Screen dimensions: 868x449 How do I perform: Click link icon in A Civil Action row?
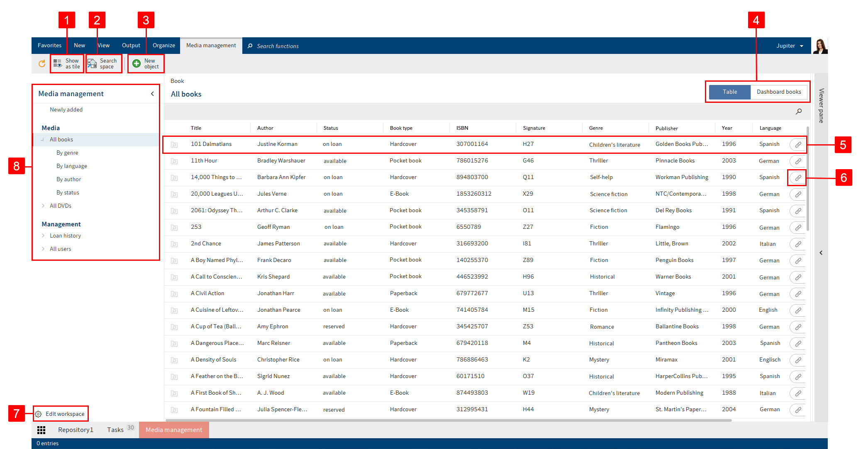(798, 294)
